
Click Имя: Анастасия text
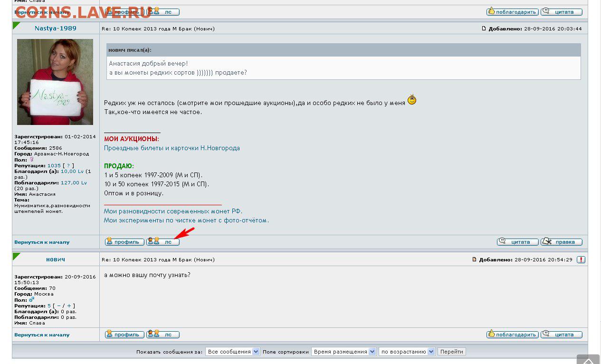35,194
